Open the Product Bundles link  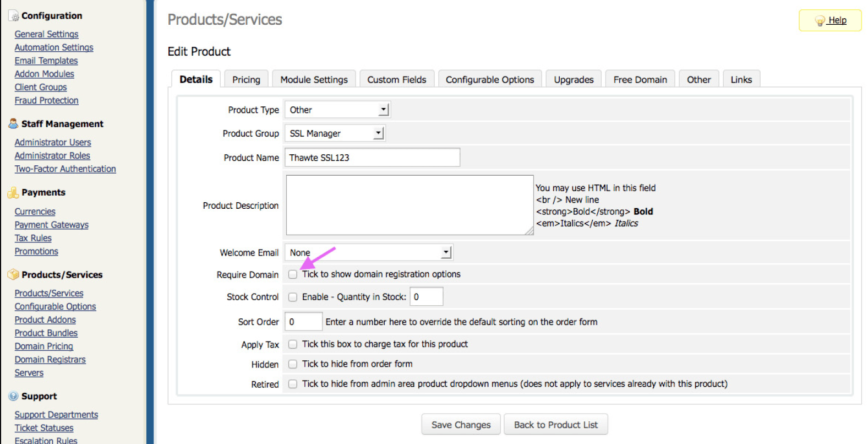[x=46, y=333]
